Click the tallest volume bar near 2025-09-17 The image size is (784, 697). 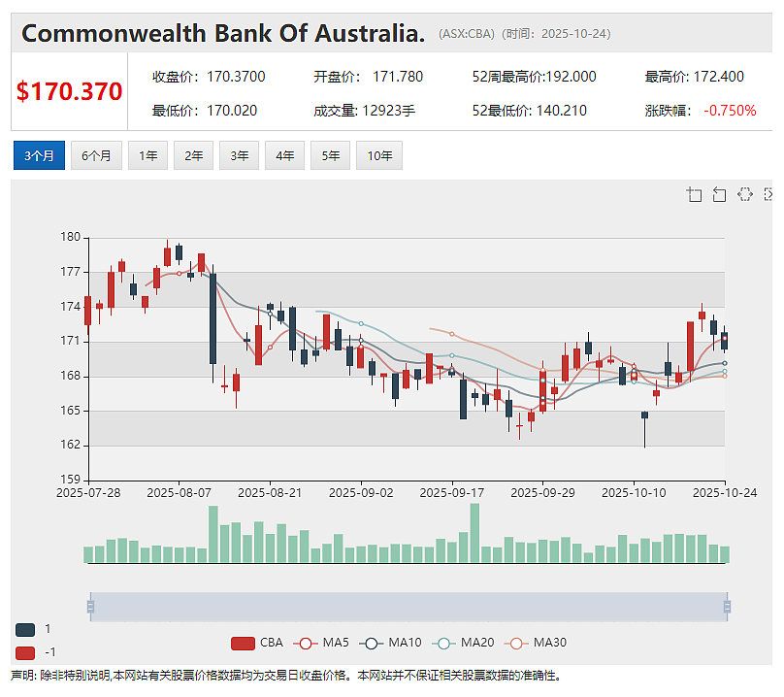tap(474, 533)
